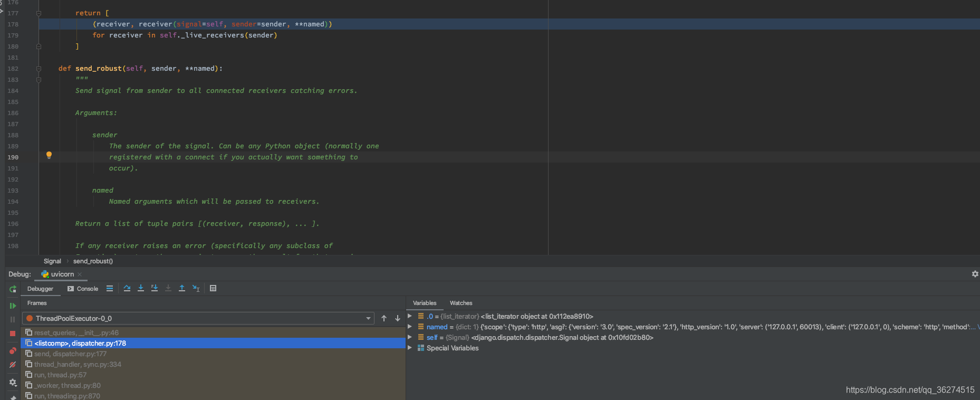Step Over the current line

pos(127,288)
